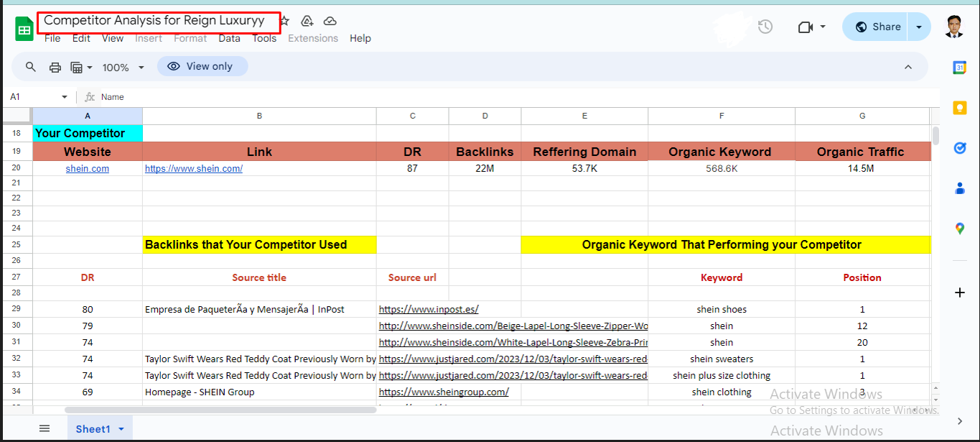Search the menus with magnifier icon

31,67
